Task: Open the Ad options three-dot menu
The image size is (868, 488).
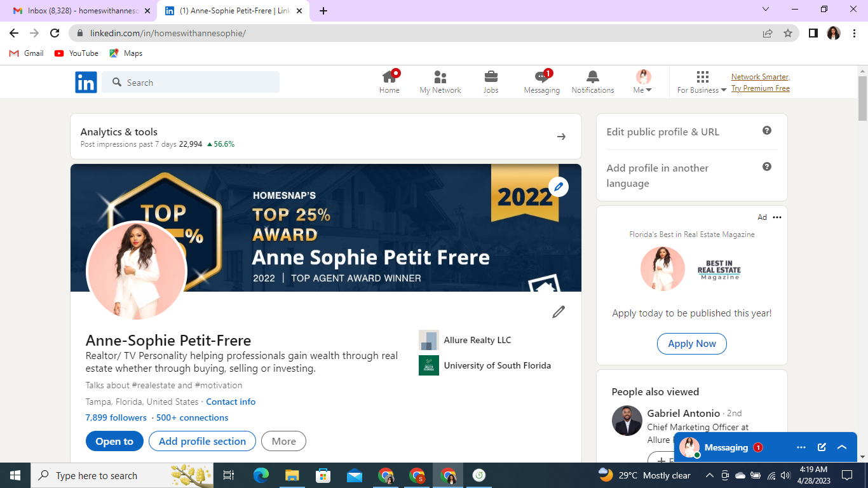Action: click(x=777, y=217)
